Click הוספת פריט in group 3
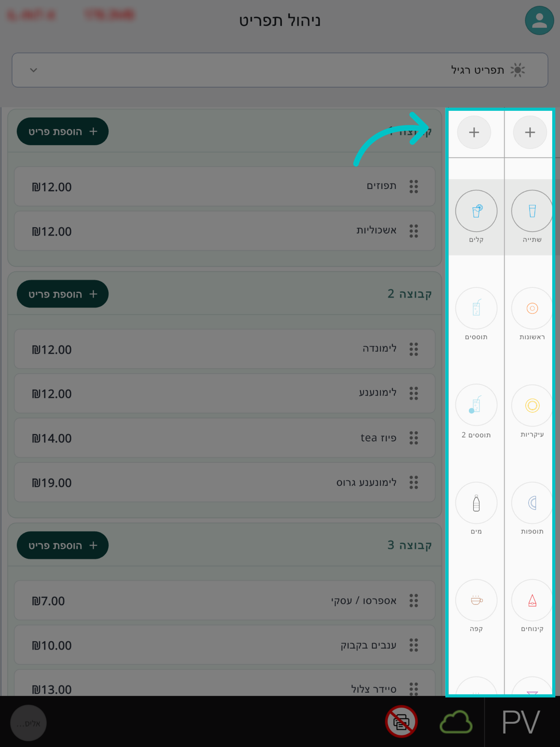 coord(63,545)
